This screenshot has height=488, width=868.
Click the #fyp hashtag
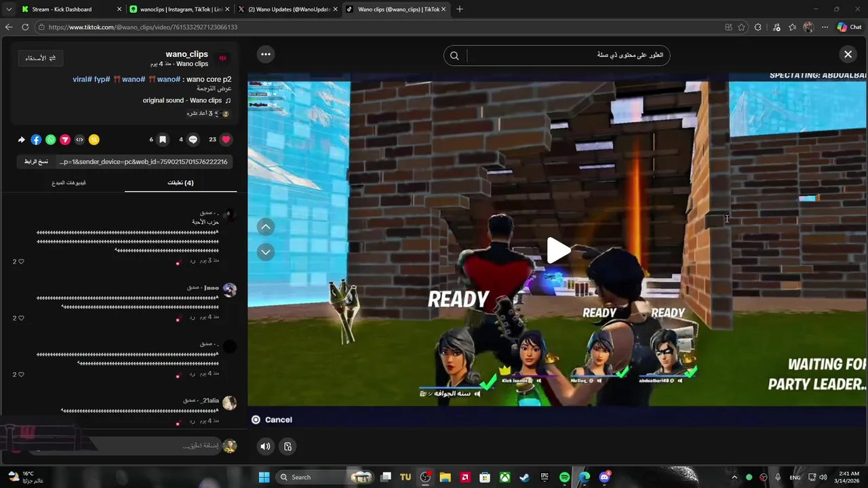click(x=102, y=79)
